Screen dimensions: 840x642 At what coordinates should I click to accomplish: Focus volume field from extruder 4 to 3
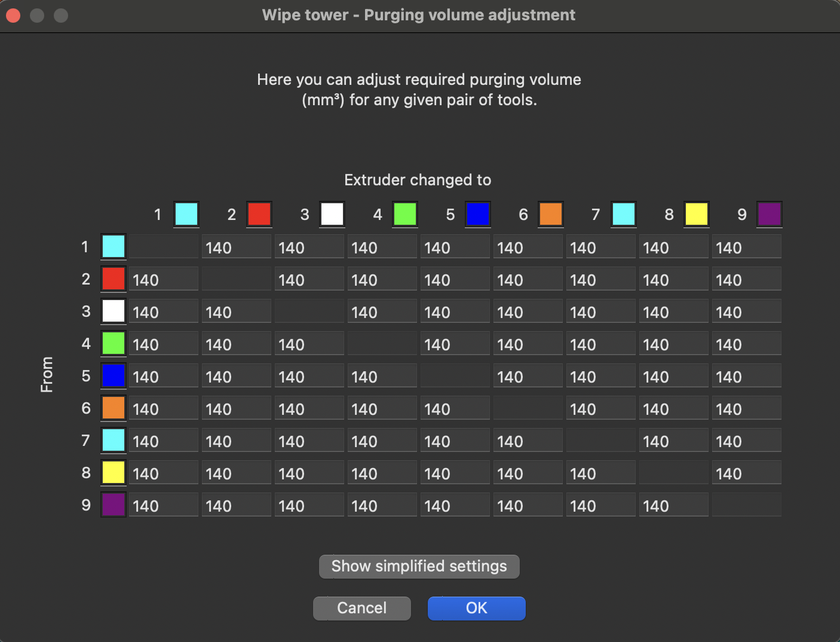click(x=309, y=344)
